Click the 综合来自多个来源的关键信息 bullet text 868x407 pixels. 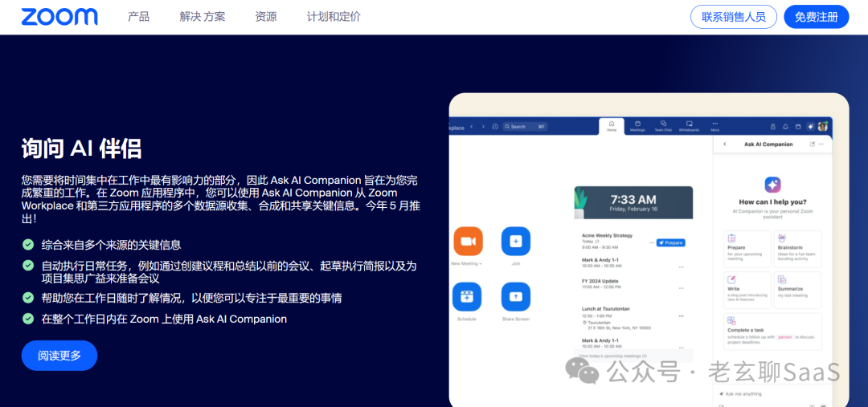click(x=111, y=245)
